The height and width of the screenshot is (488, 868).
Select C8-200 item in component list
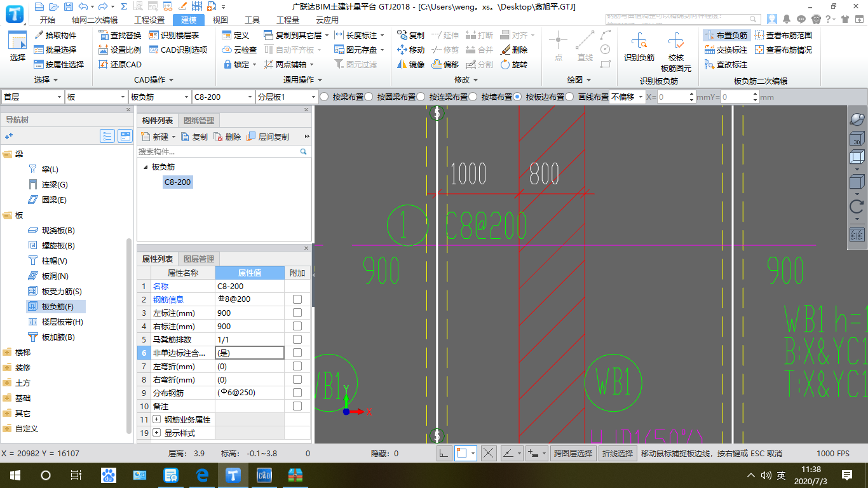pos(177,182)
